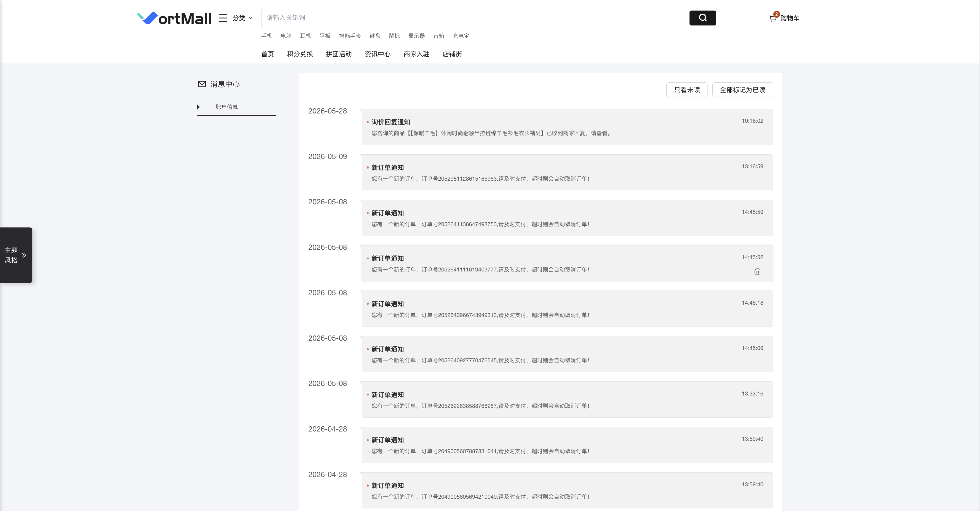Image resolution: width=980 pixels, height=511 pixels.
Task: Select the 电脑 hot keyword
Action: 286,36
